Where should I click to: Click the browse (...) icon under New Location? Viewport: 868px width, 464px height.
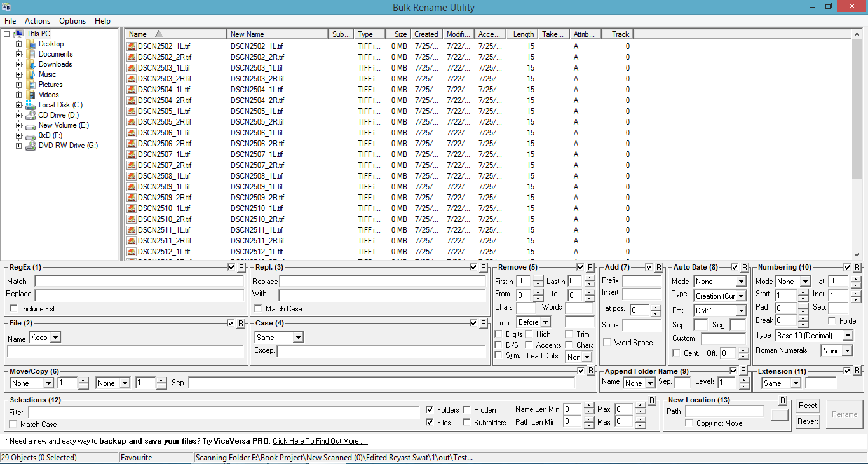[x=780, y=415]
